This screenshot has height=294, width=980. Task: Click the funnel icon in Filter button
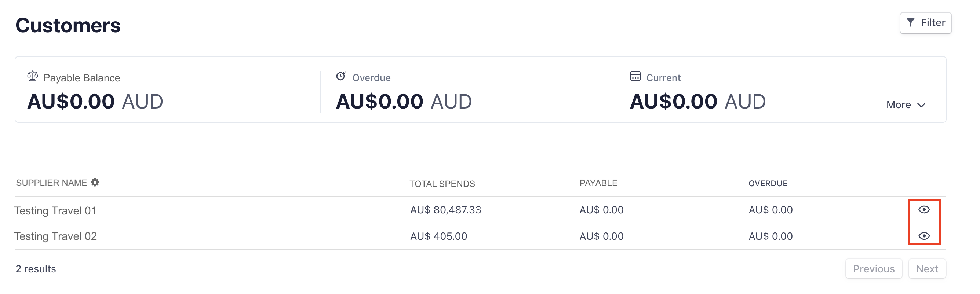coord(910,22)
